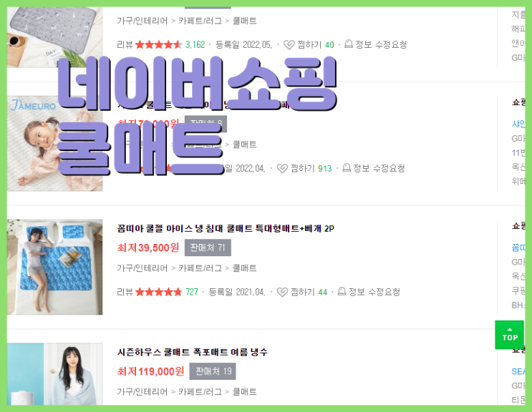Click 최저119,000원 price link
This screenshot has height=412, width=532.
click(x=150, y=371)
